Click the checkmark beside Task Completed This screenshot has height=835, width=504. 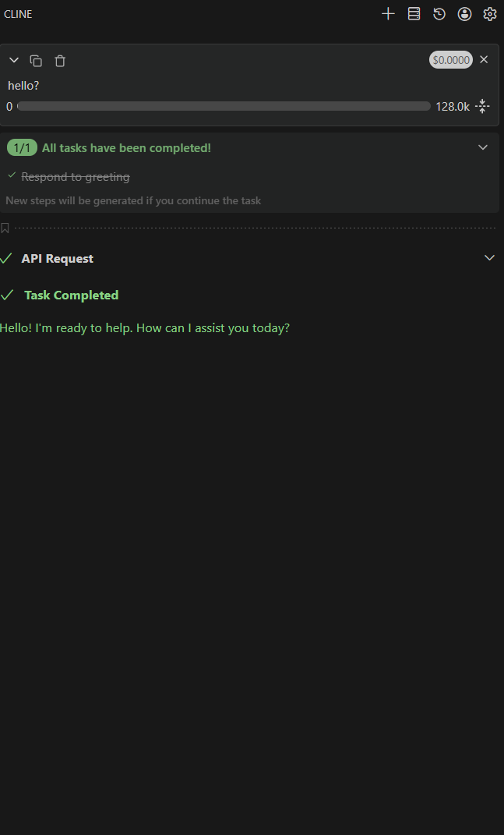7,295
